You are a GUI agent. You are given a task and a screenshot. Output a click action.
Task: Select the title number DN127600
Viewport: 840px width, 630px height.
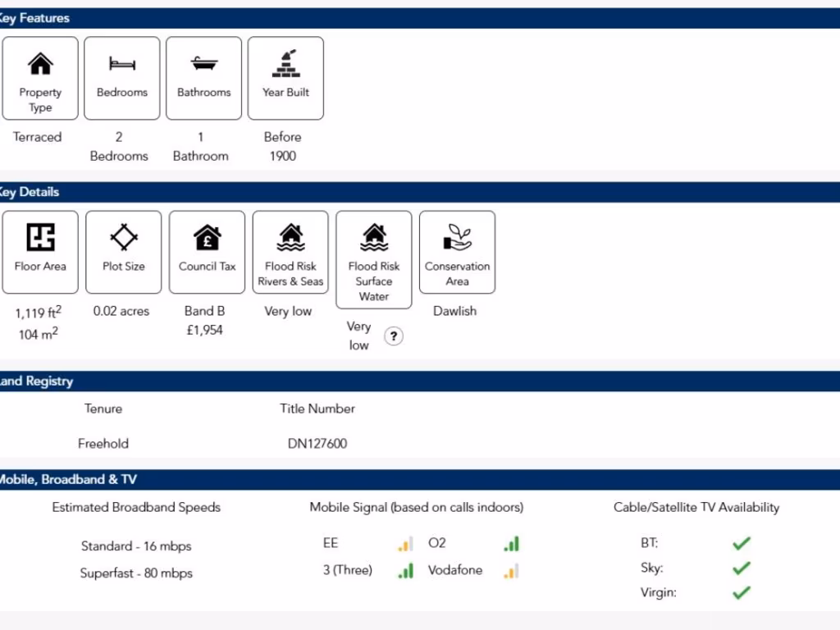point(317,444)
